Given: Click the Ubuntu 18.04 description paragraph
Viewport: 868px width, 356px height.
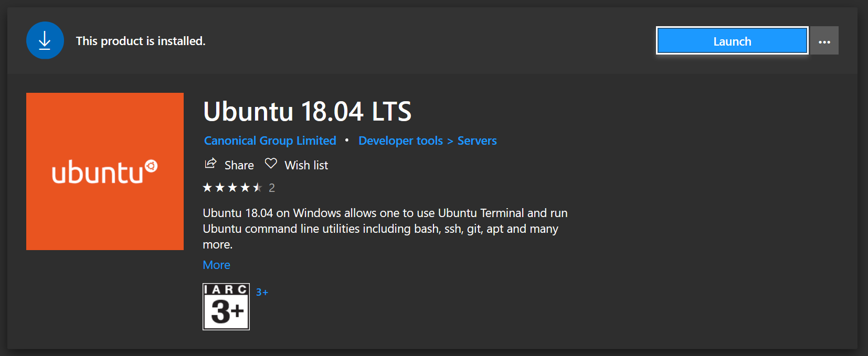Looking at the screenshot, I should pyautogui.click(x=385, y=229).
